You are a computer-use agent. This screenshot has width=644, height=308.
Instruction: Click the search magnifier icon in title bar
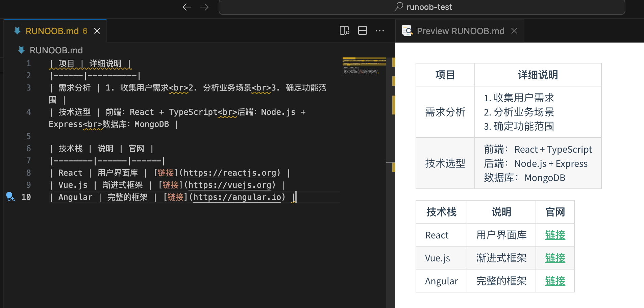399,6
